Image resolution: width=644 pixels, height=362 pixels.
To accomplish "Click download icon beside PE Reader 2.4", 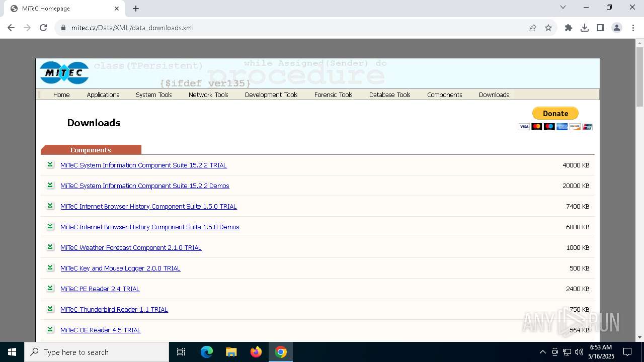I will point(50,288).
